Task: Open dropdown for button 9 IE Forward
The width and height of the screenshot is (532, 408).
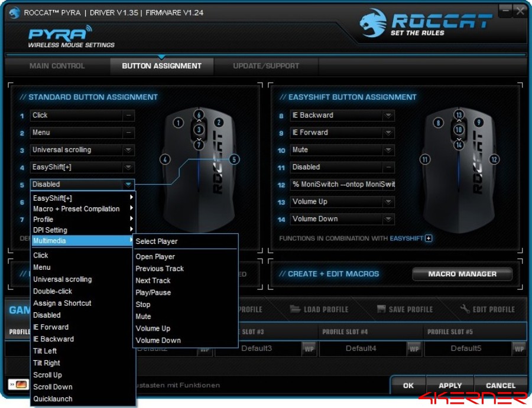Action: click(x=388, y=132)
